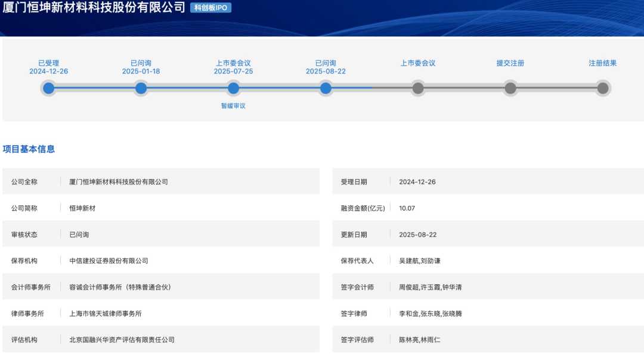
Task: Select the 已受理 stage label
Action: 48,63
